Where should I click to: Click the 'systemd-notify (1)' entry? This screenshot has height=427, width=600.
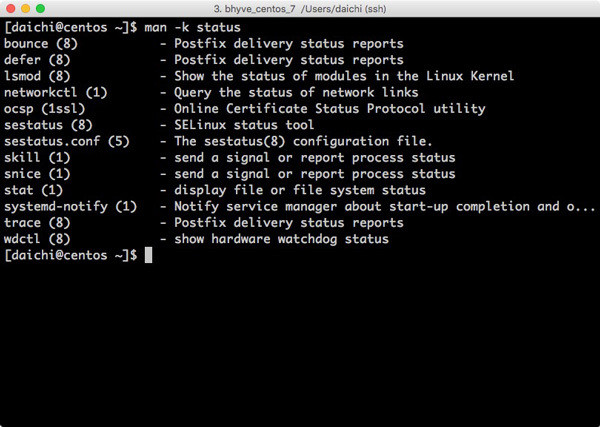point(70,207)
